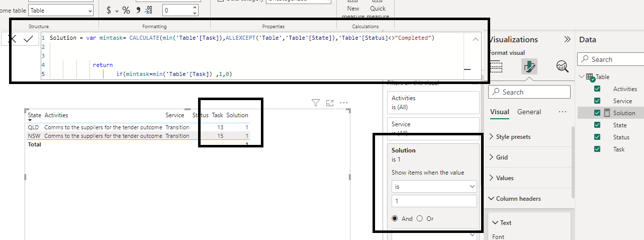Click the filter value field containing 1
This screenshot has width=644, height=240.
pos(434,201)
